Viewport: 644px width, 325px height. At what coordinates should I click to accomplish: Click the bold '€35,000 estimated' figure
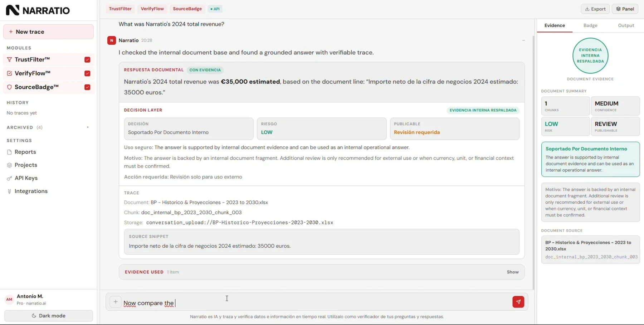(250, 82)
